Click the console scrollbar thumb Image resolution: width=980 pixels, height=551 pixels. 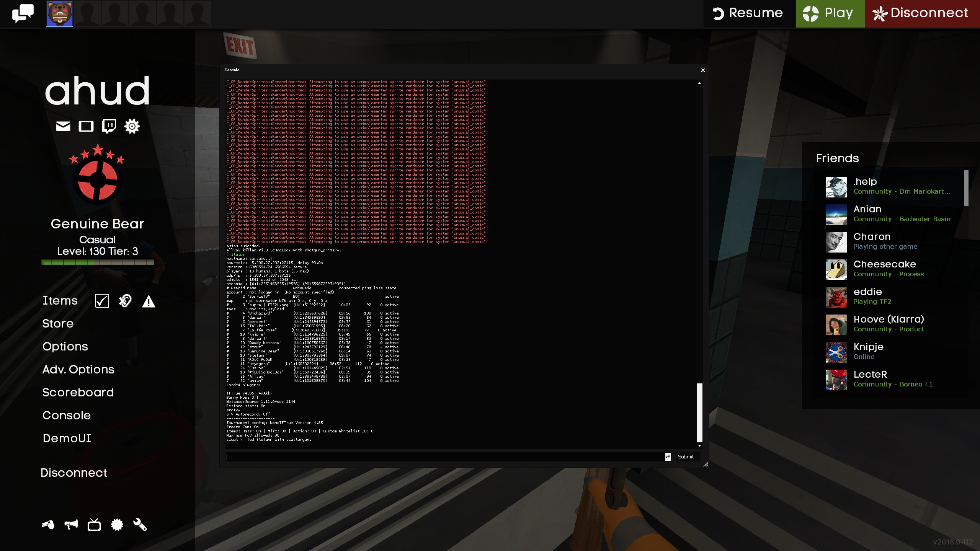click(699, 412)
